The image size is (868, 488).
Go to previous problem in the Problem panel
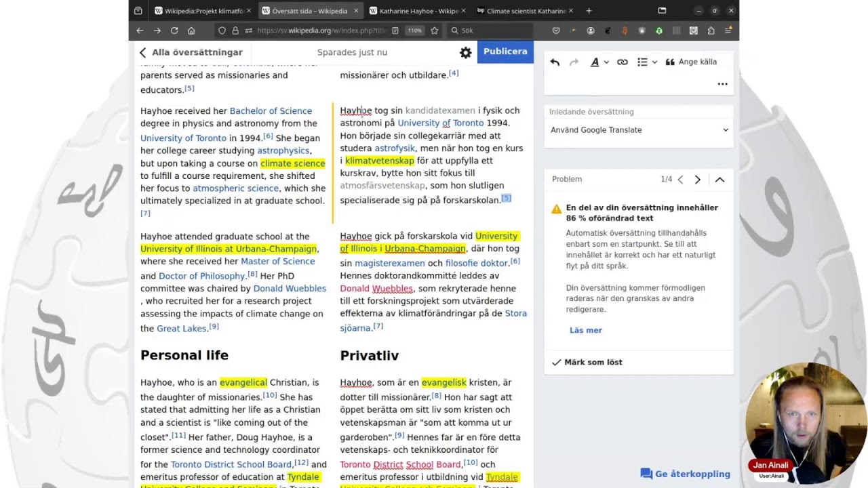[681, 180]
